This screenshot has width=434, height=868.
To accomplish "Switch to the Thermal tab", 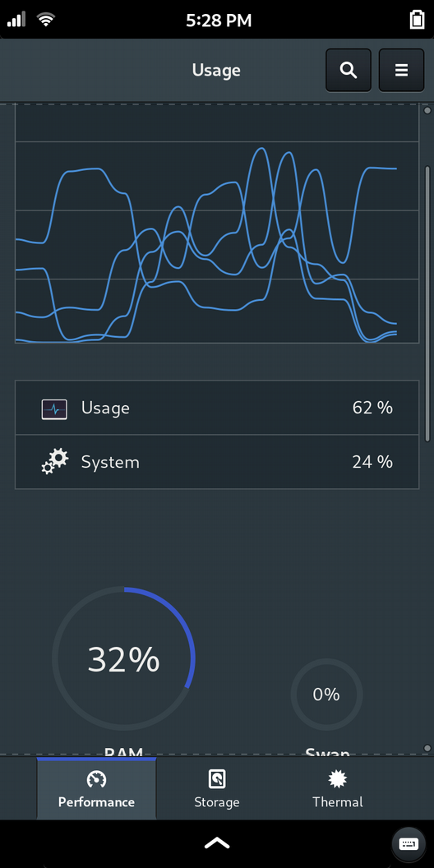I will point(338,788).
